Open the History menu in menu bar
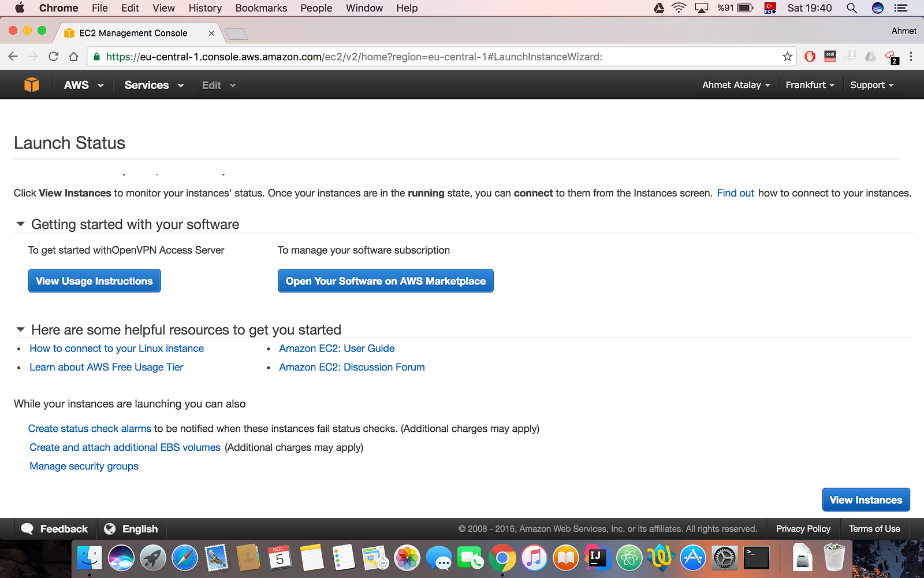Screen dimensions: 924x578 pyautogui.click(x=205, y=8)
